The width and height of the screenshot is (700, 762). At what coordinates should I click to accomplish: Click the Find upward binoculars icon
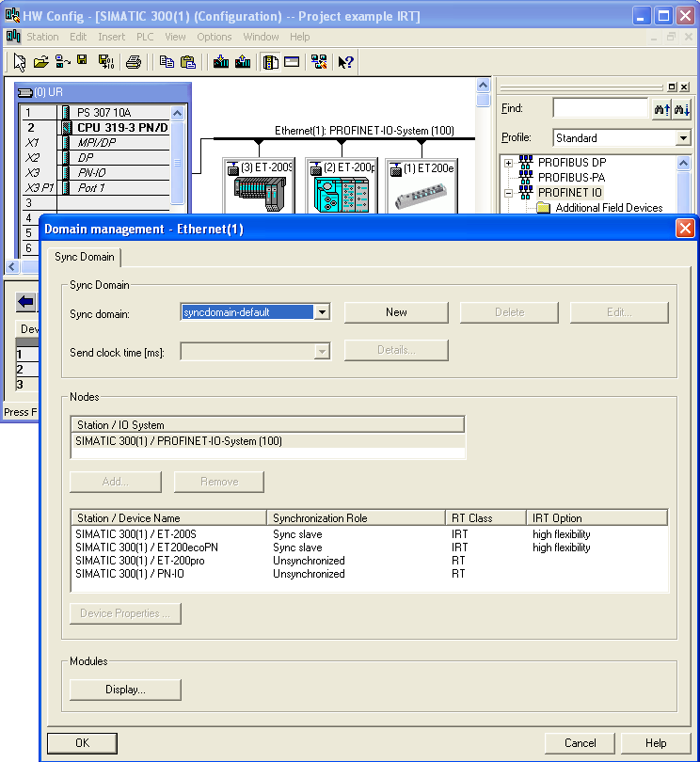[x=661, y=109]
